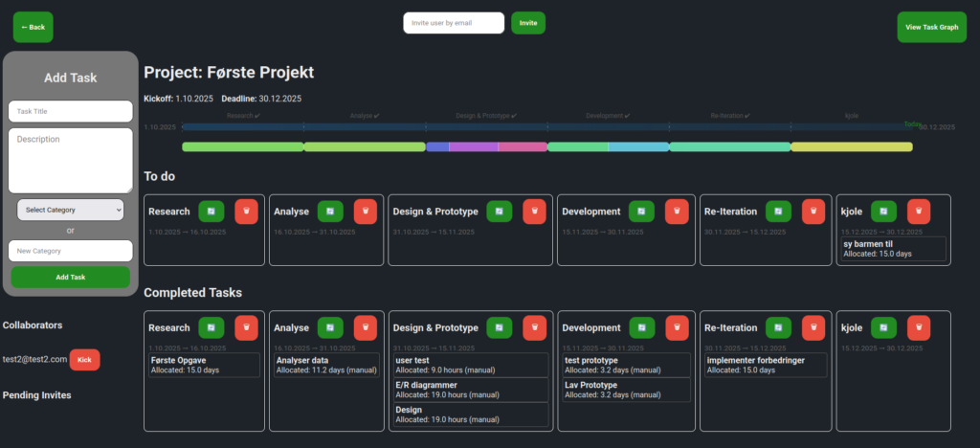Click the Back button
The height and width of the screenshot is (448, 980).
(x=33, y=28)
